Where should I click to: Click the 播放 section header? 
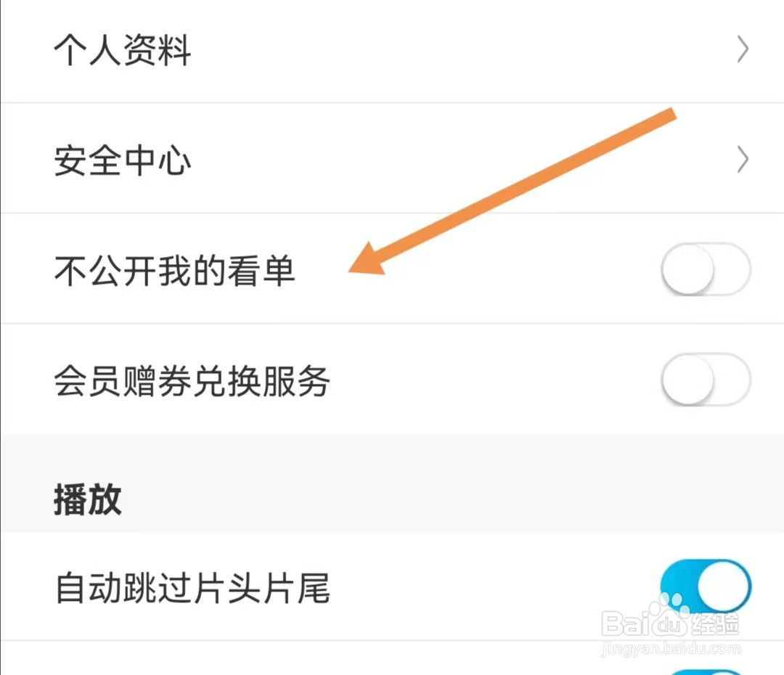[x=87, y=501]
